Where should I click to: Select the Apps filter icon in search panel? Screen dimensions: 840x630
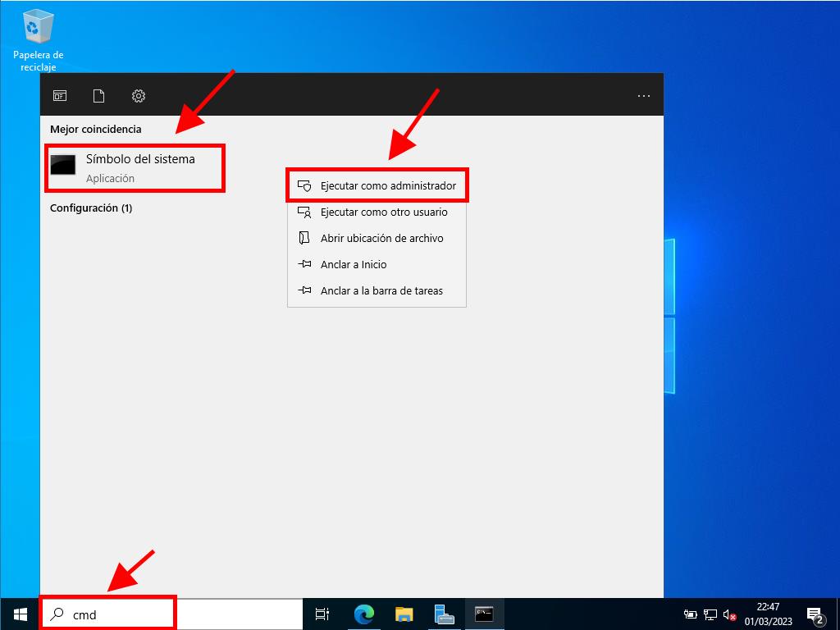point(60,96)
